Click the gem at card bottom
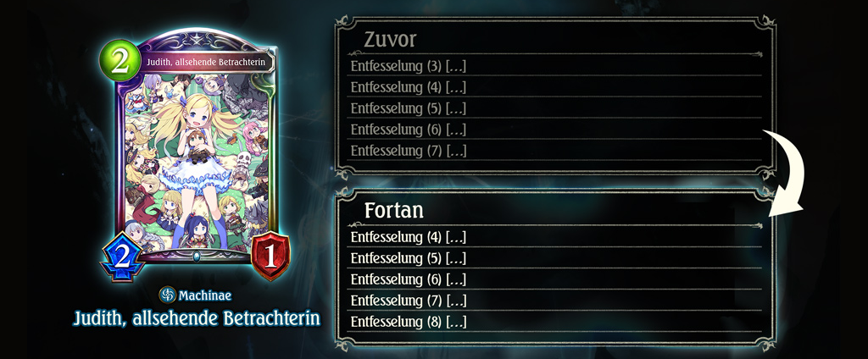Viewport: 868px width, 359px height. (x=197, y=256)
